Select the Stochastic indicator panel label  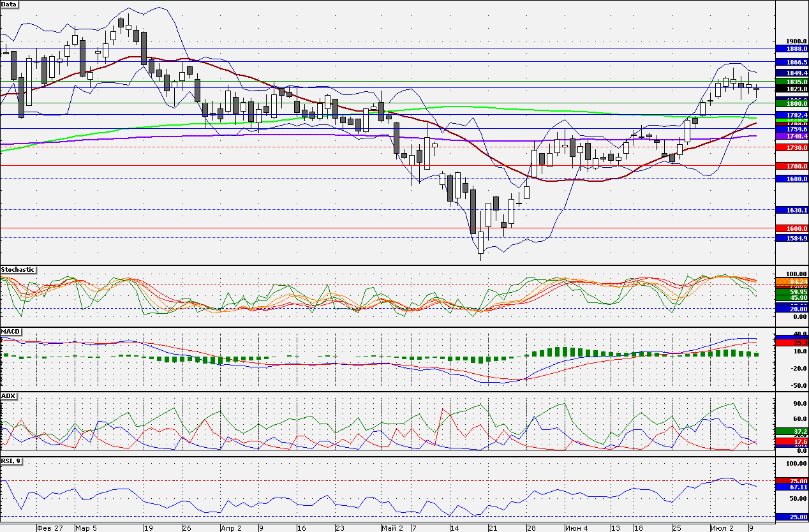tap(18, 270)
